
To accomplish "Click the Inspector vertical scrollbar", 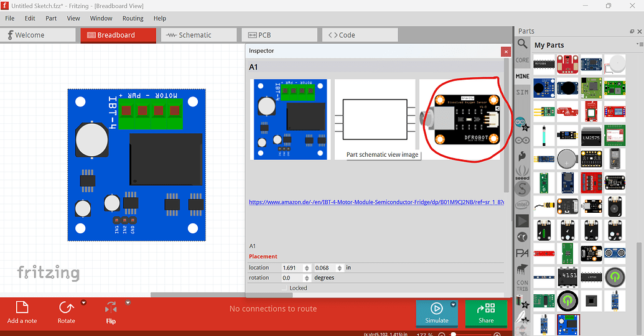I will coord(506,125).
